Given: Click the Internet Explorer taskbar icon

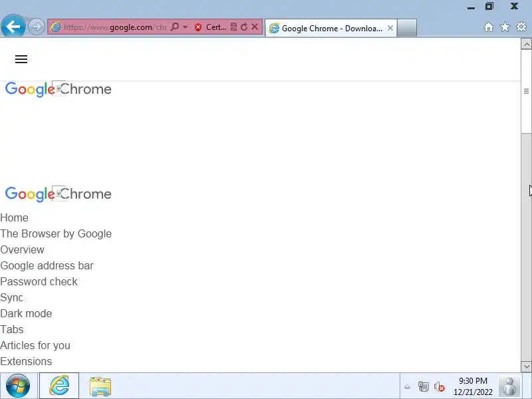Looking at the screenshot, I should click(59, 386).
